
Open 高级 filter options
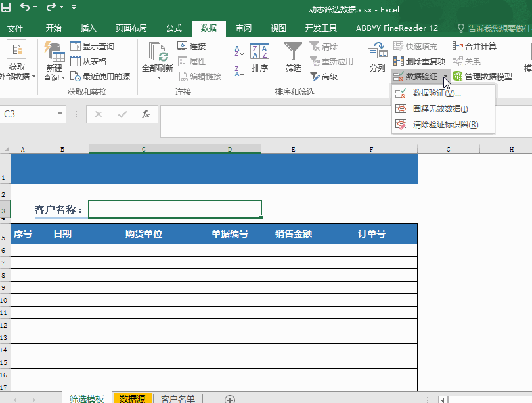pyautogui.click(x=324, y=77)
